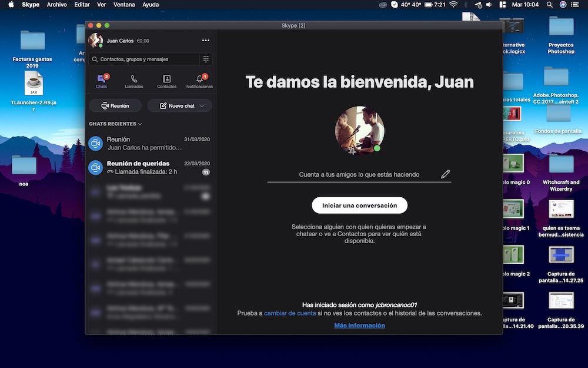Screen dimensions: 588x368
Task: Open the Ventana menu
Action: [124, 5]
